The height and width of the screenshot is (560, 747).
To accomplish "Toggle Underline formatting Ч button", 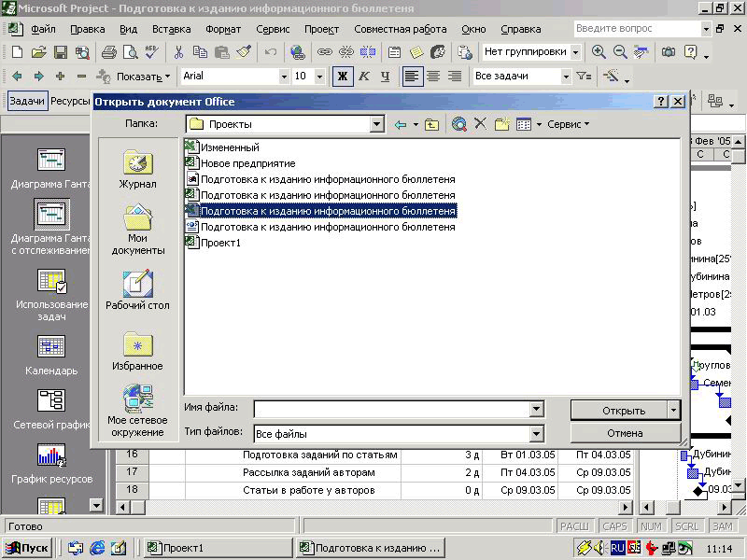I will (x=386, y=77).
